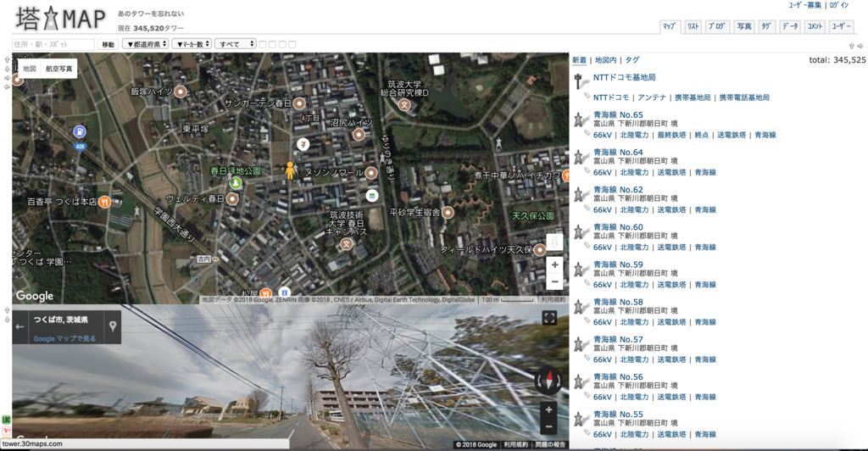Open the タグ tab in top navigation

[x=766, y=26]
